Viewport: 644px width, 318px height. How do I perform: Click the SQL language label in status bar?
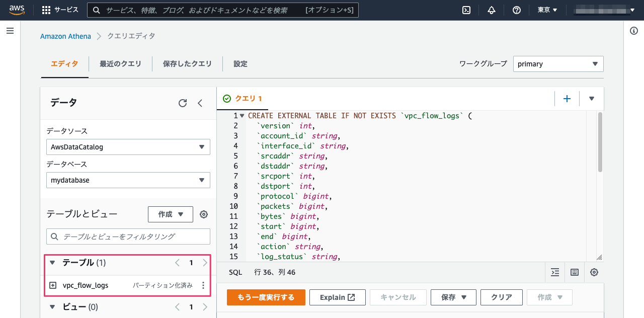(235, 272)
